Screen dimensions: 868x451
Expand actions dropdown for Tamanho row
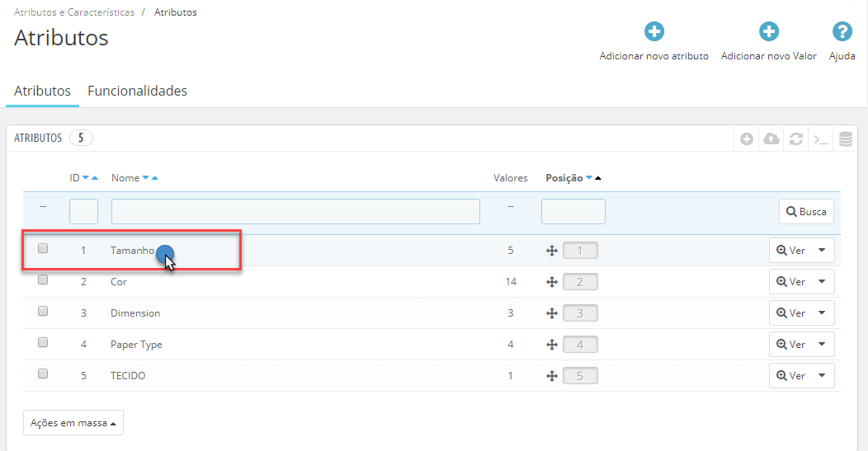click(823, 250)
